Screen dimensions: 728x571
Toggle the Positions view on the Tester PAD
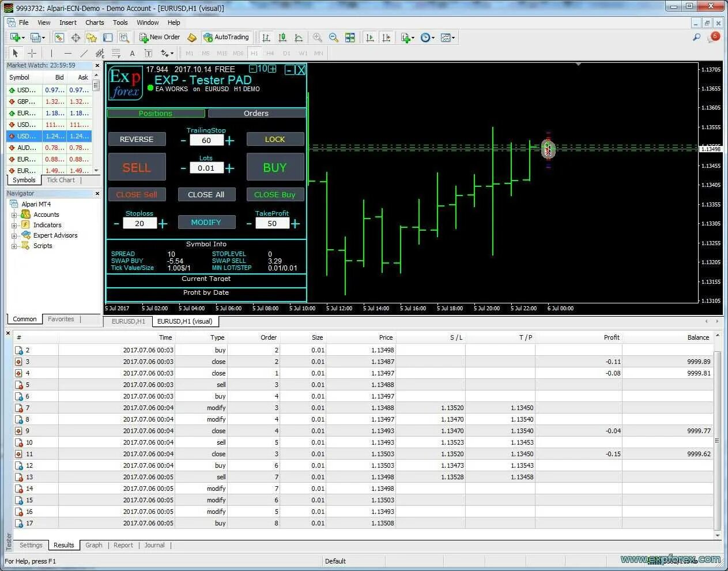(x=156, y=113)
